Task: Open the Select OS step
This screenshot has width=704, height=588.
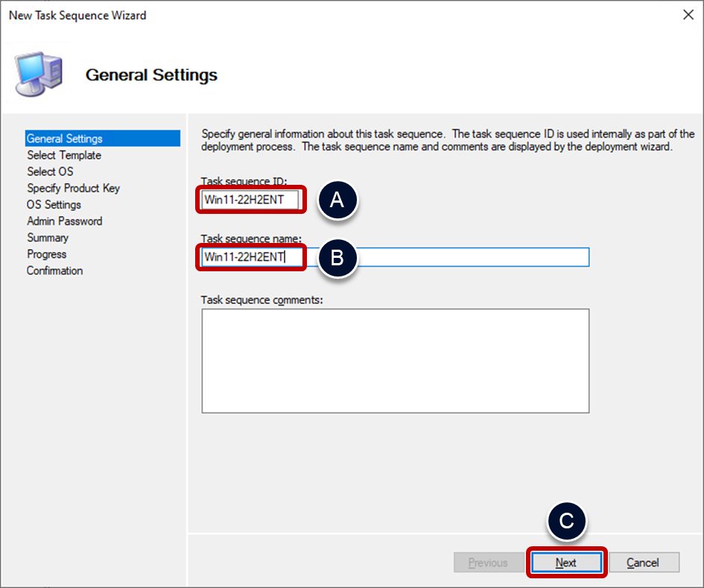Action: point(49,171)
